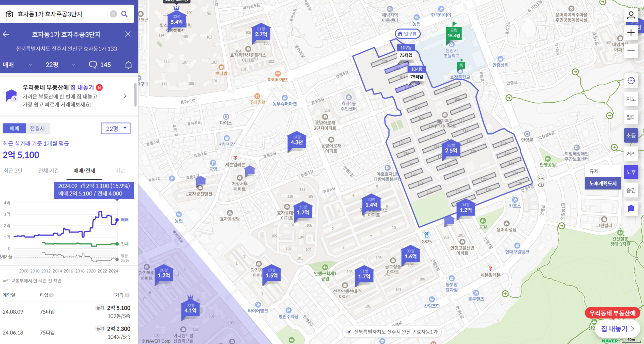Go back using the left arrow
This screenshot has width=644, height=344.
(6, 34)
